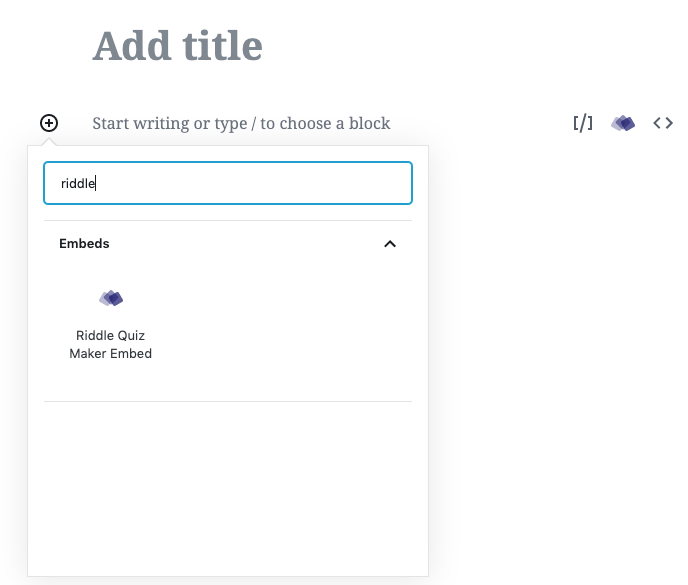Click the "Add title" heading field

coord(178,46)
